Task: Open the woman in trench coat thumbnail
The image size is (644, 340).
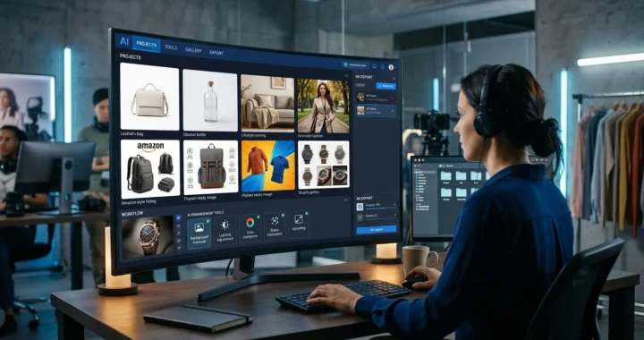Action: 323,106
